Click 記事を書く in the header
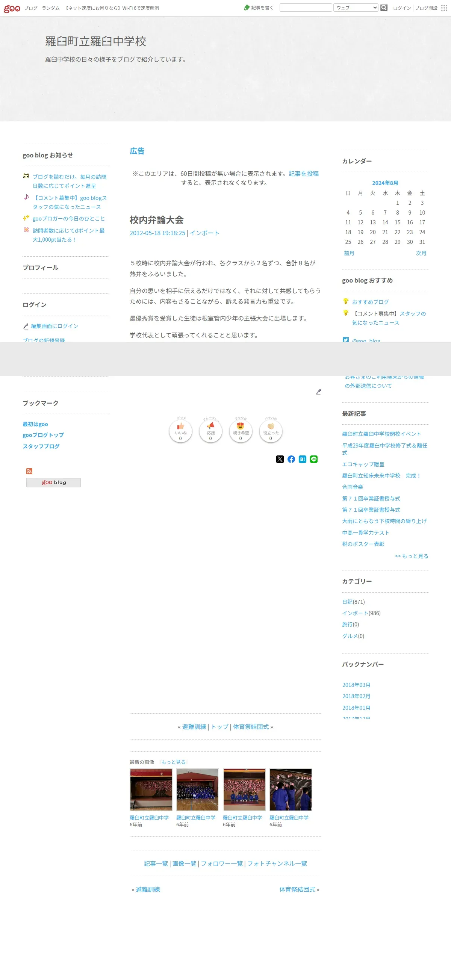Viewport: 451px width, 980px height. [x=262, y=8]
